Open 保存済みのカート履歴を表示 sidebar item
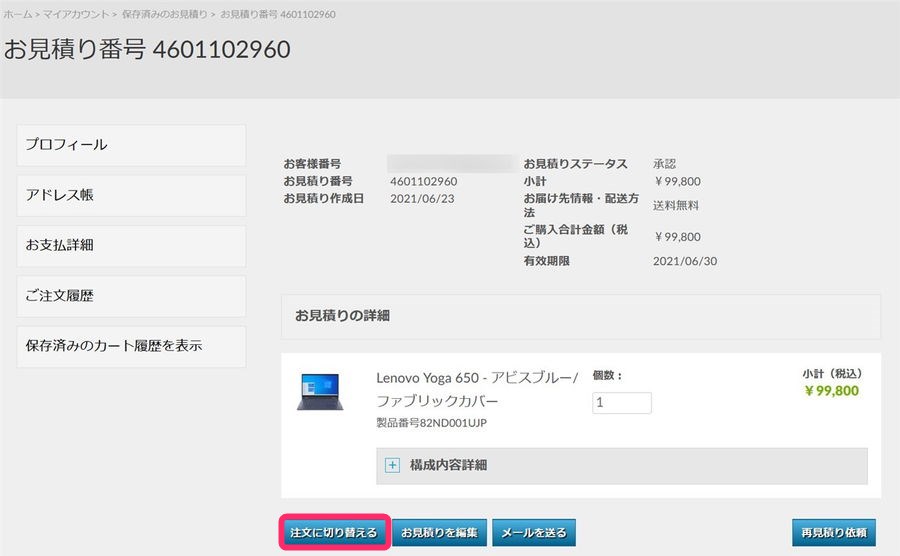 coord(131,347)
